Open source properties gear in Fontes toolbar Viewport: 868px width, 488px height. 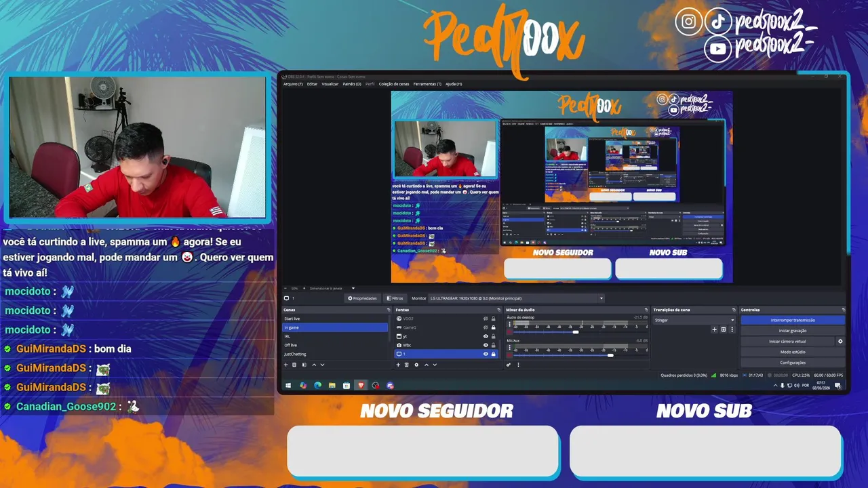(416, 365)
